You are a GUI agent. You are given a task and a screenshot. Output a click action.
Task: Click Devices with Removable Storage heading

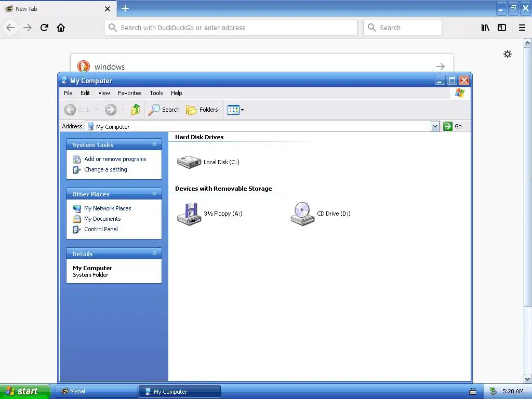[223, 189]
